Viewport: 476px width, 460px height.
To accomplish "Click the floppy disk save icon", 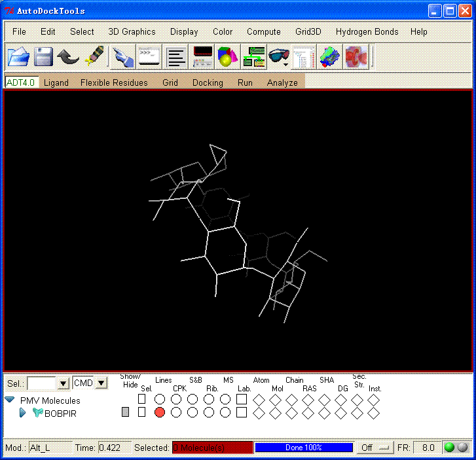I will (43, 57).
